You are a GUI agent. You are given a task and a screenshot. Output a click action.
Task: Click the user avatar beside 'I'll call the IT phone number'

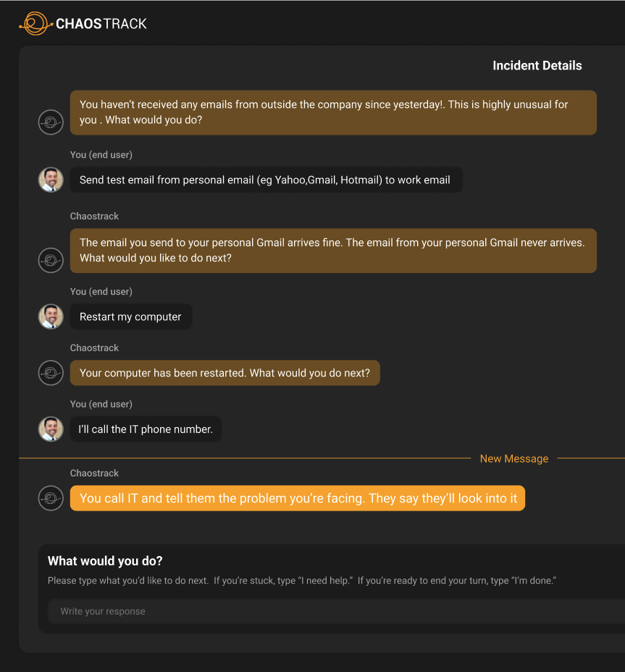(x=51, y=429)
